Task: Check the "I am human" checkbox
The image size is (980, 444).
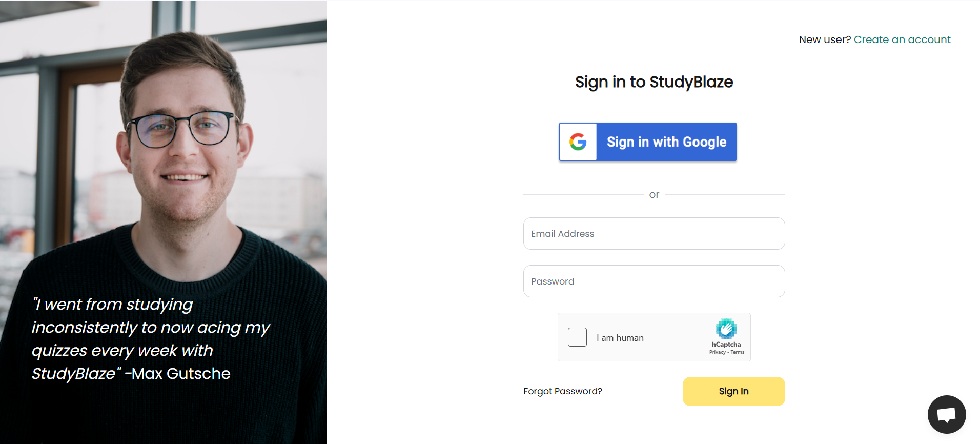Action: [577, 337]
